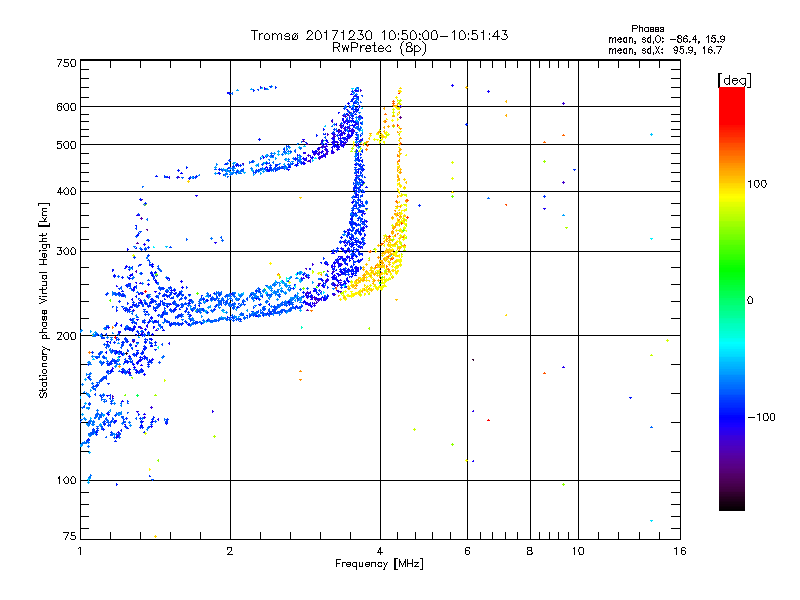The image size is (800, 600).
Task: Click the x-axis tick label '2'
Action: tap(230, 551)
